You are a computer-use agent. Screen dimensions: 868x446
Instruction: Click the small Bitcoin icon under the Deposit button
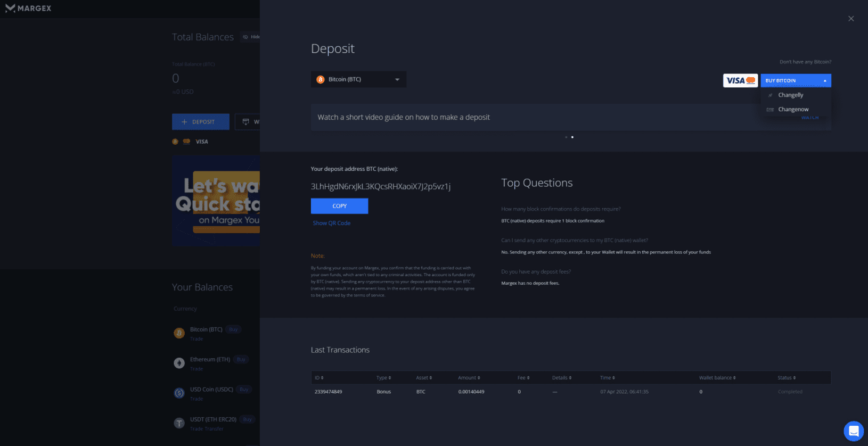[x=175, y=142]
